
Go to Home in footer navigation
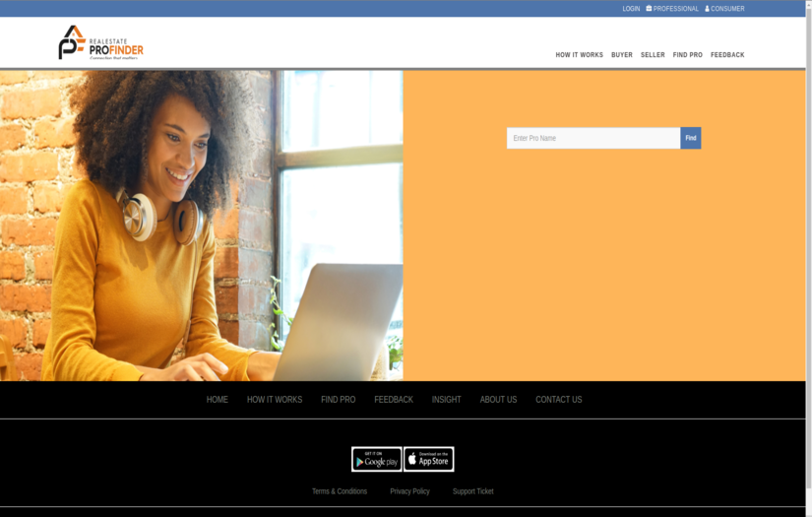coord(217,400)
